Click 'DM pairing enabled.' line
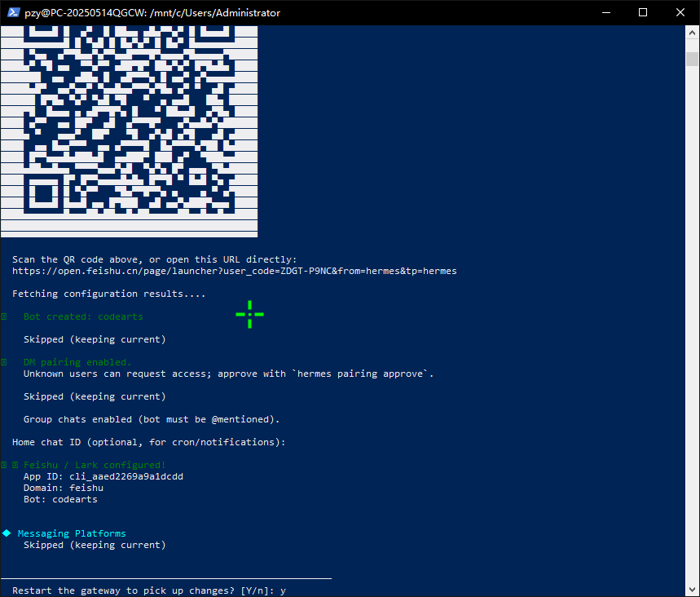700x597 pixels. (77, 362)
